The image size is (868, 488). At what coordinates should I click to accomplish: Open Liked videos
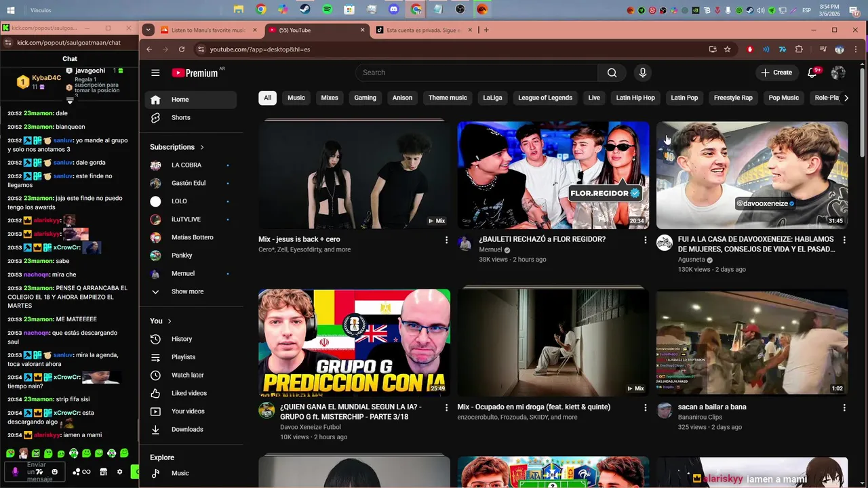tap(190, 393)
